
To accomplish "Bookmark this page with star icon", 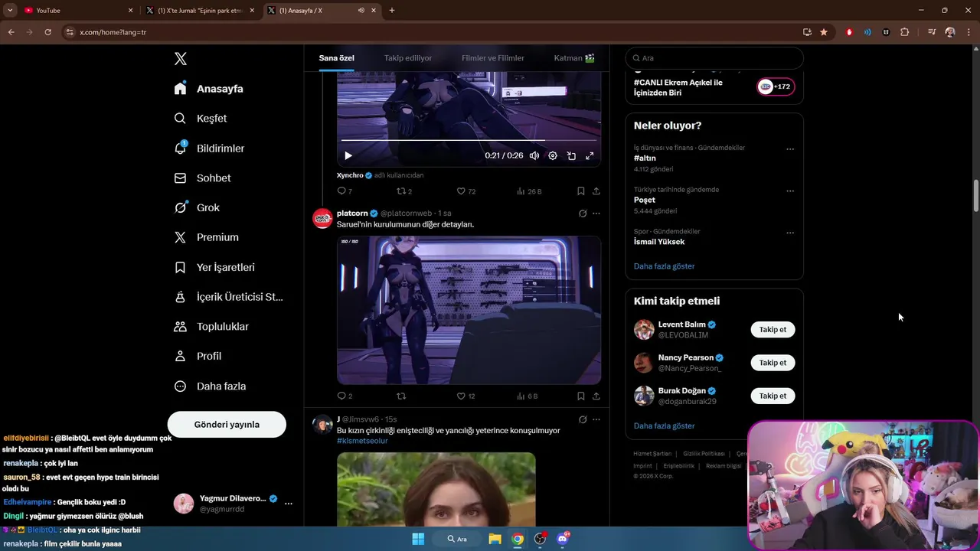I will 824,32.
